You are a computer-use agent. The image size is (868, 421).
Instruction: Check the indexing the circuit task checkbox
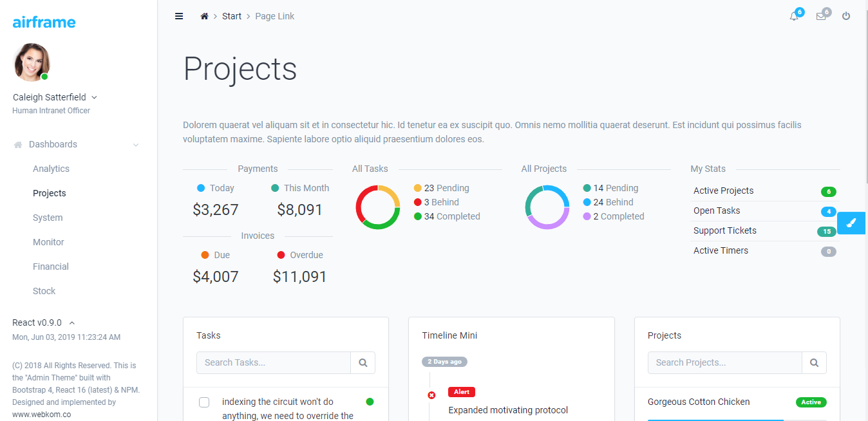coord(204,402)
